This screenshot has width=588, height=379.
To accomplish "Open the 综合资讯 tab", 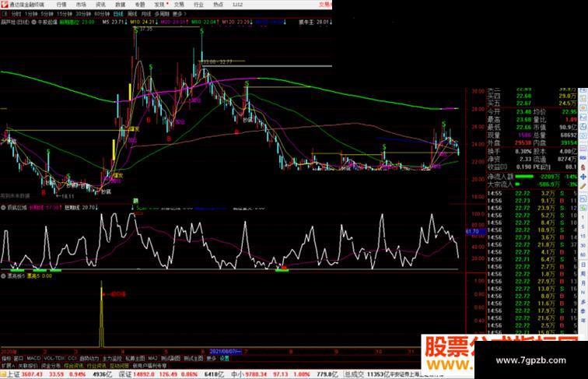I will click(73, 366).
